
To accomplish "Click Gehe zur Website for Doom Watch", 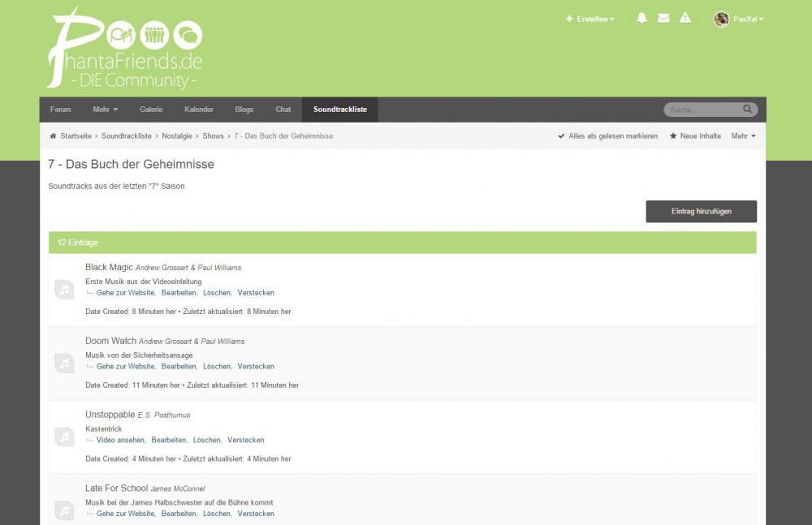I will coord(125,367).
